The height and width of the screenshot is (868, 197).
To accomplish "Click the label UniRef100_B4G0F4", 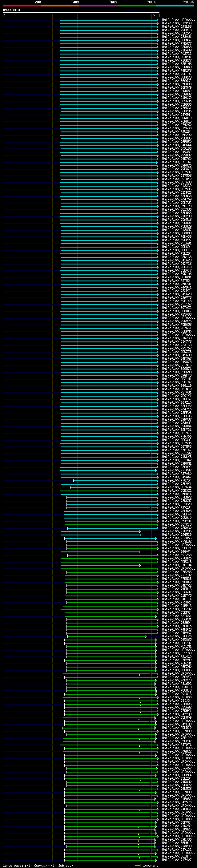I will pyautogui.click(x=177, y=551).
